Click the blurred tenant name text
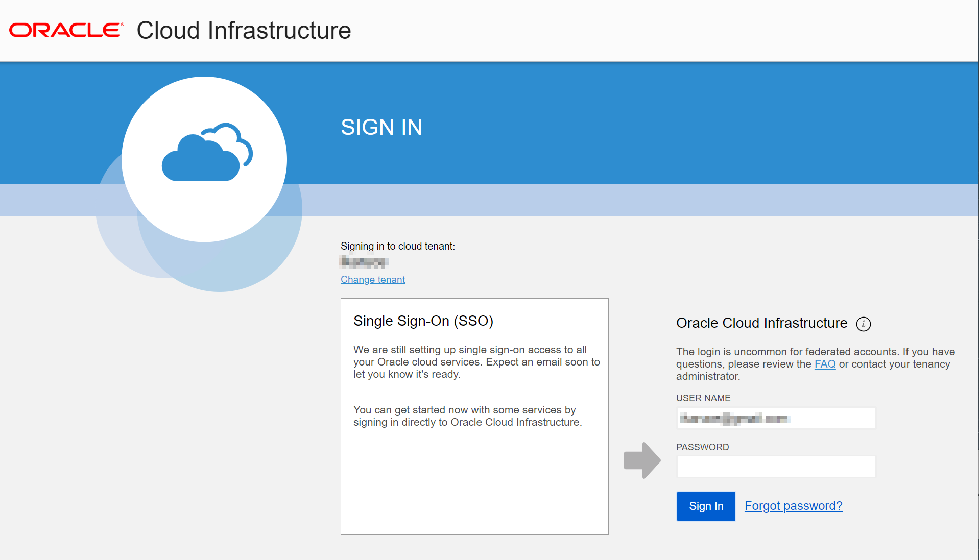The width and height of the screenshot is (979, 560). click(x=364, y=262)
